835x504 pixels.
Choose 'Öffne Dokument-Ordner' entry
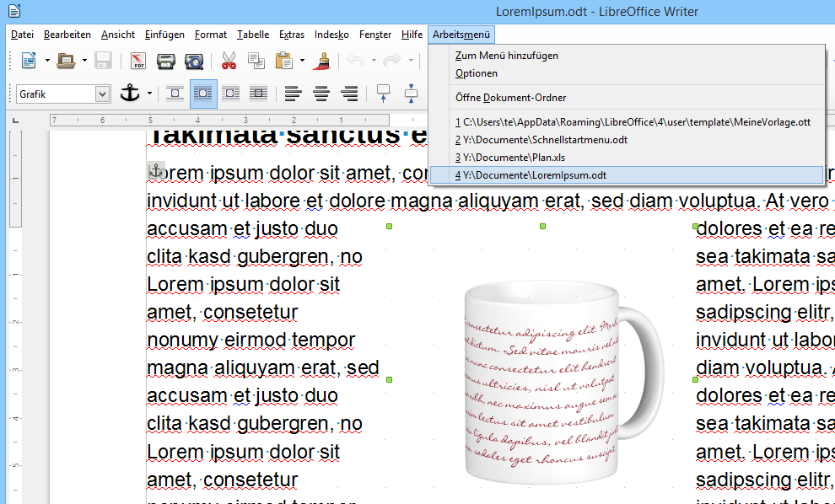627,98
